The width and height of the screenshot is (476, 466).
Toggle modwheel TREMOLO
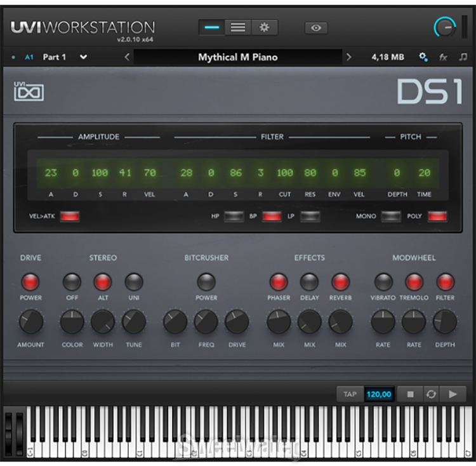pyautogui.click(x=414, y=282)
